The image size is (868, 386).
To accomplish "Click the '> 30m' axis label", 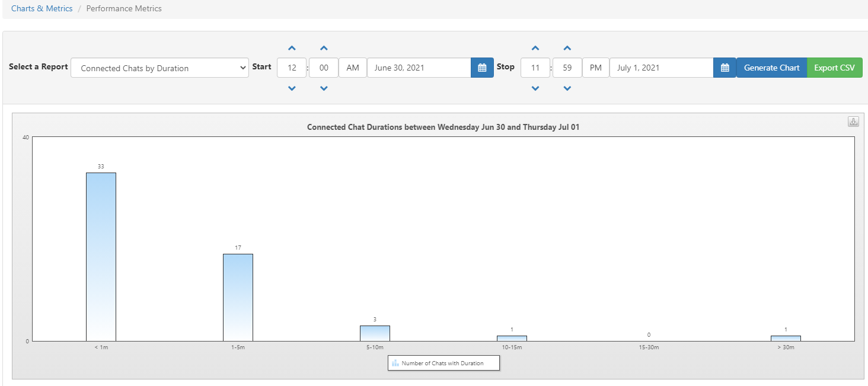I will [x=786, y=347].
